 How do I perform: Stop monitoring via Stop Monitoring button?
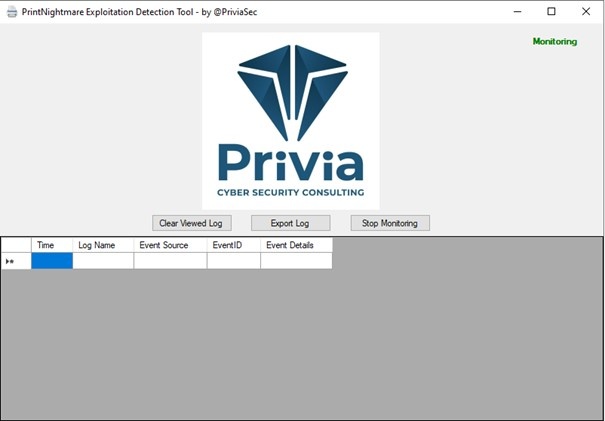pyautogui.click(x=390, y=223)
